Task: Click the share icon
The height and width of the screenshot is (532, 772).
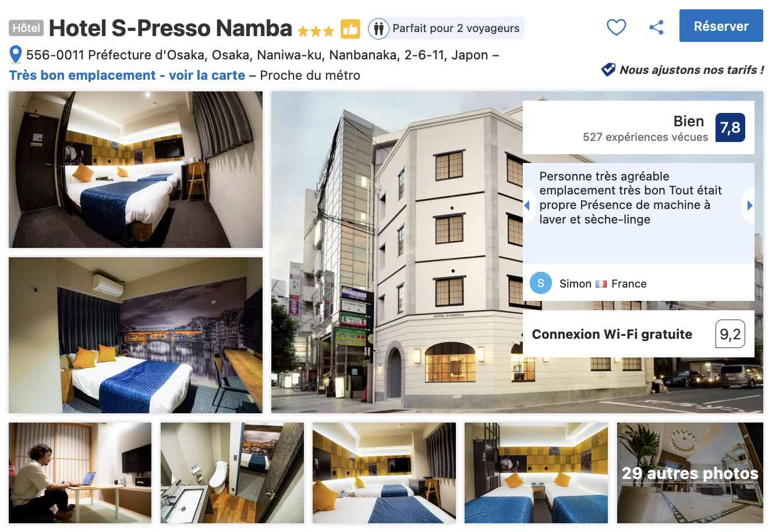Action: 656,27
